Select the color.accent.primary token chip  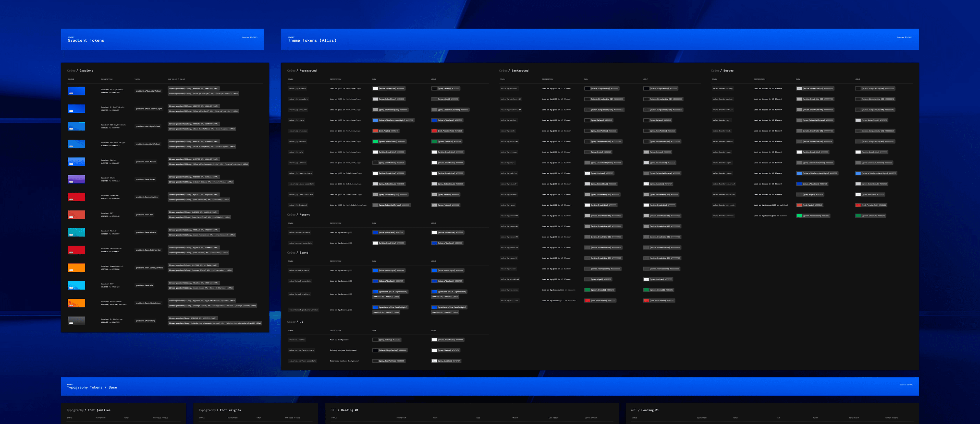click(x=299, y=232)
